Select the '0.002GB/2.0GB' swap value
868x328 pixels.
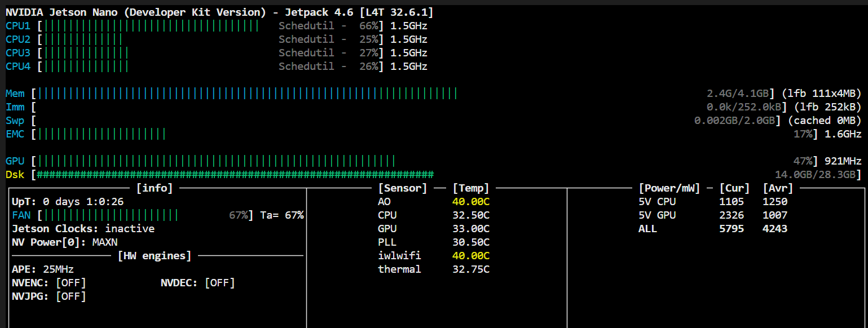pyautogui.click(x=734, y=121)
